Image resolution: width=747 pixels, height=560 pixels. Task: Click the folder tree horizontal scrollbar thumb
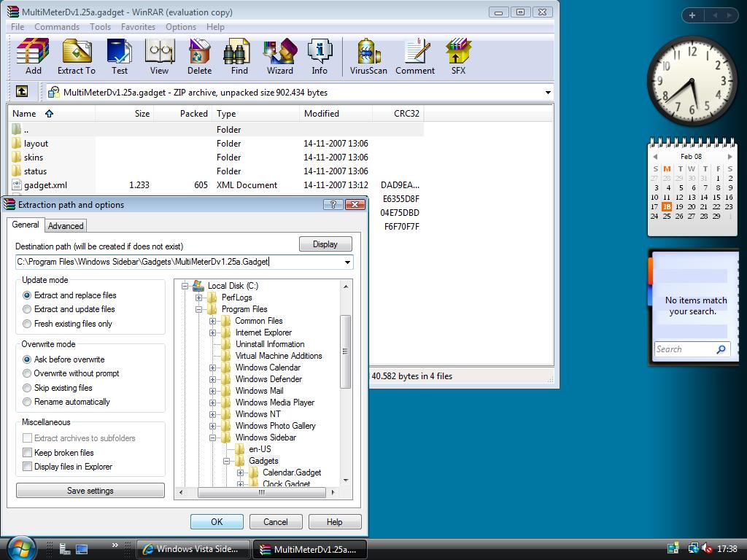(x=262, y=492)
